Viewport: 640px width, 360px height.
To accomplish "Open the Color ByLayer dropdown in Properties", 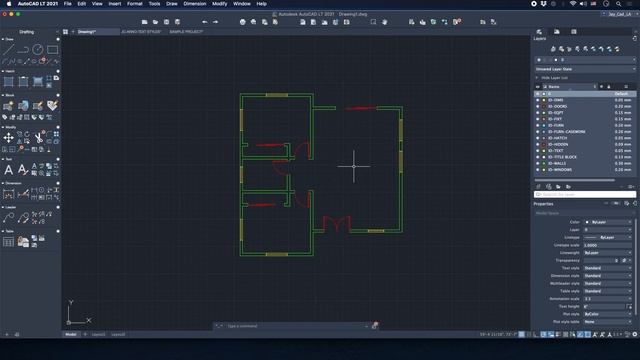I will 608,222.
